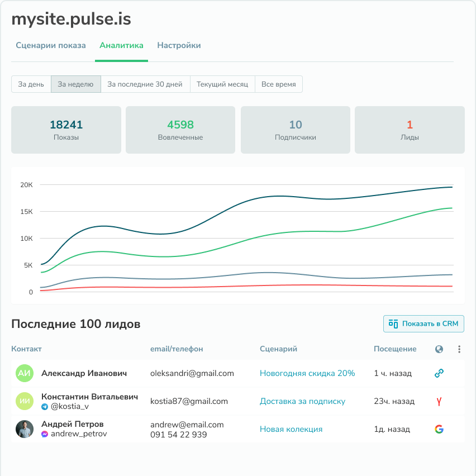This screenshot has height=476, width=476.
Task: Click the Посещение column header
Action: coord(395,349)
